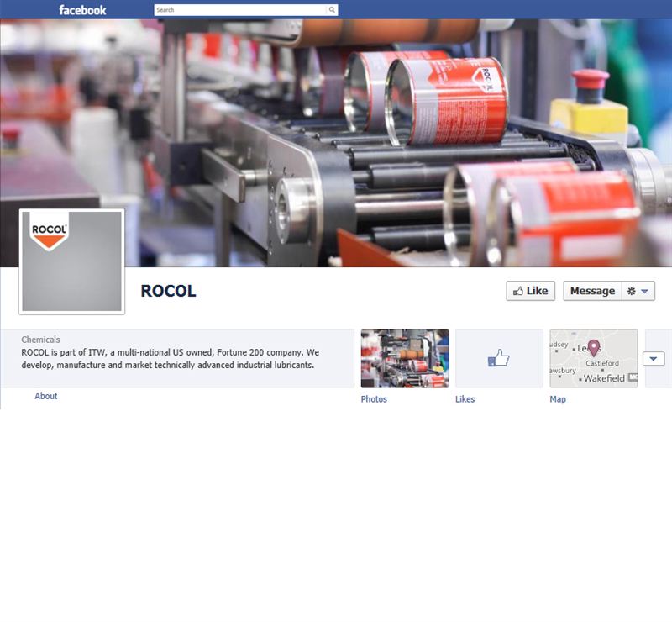Open the ROCOL profile picture

(x=72, y=261)
